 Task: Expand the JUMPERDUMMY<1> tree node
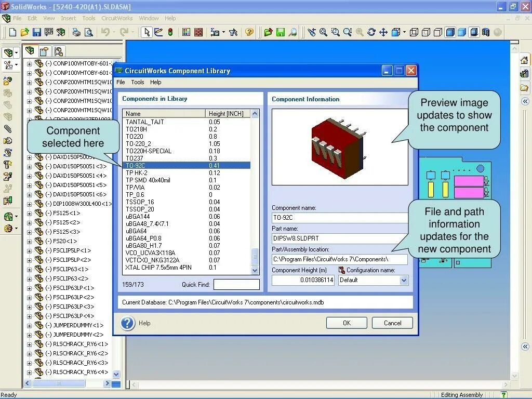[29, 325]
